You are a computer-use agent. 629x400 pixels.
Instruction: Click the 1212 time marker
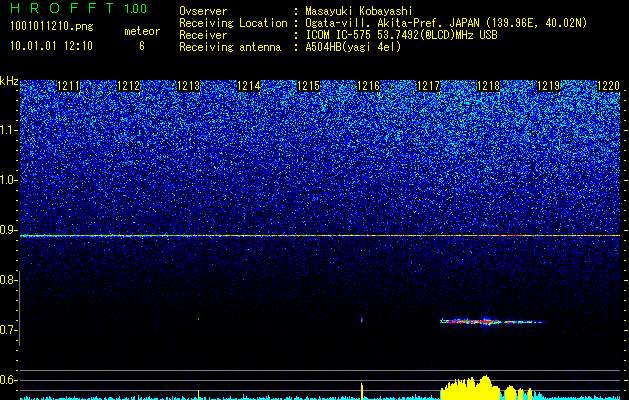click(x=128, y=86)
